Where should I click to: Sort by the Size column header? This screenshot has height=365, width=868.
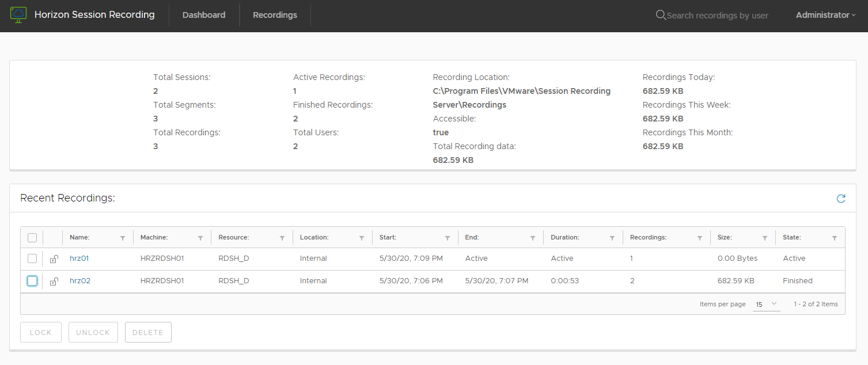click(725, 237)
